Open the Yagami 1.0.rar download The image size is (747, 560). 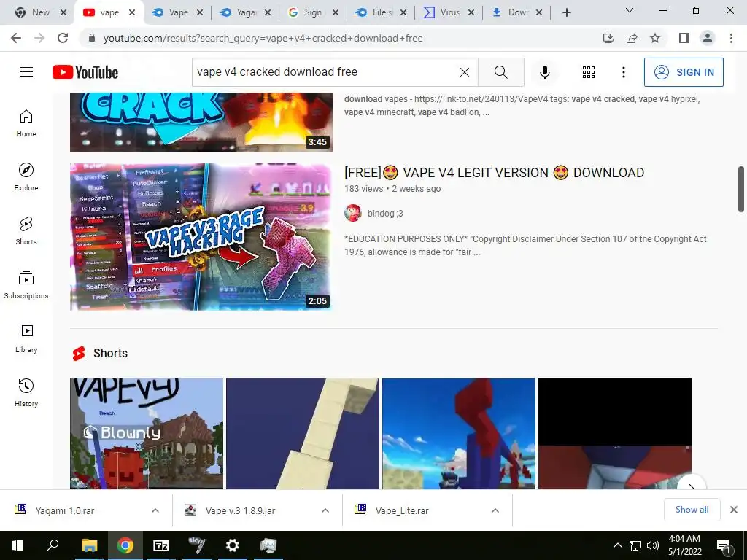64,510
